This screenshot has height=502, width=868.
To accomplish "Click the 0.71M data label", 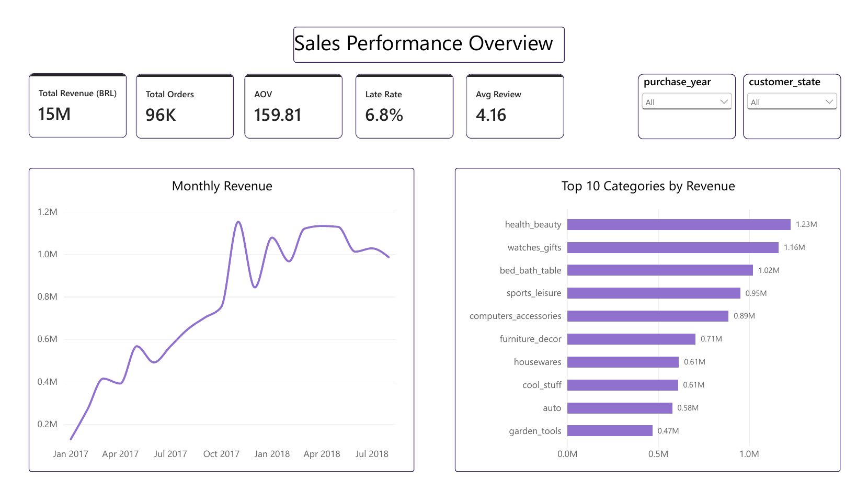I will [x=711, y=339].
